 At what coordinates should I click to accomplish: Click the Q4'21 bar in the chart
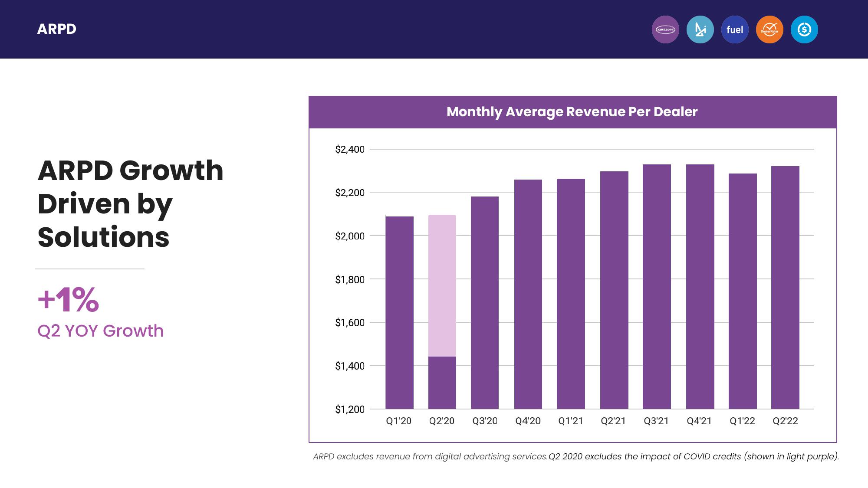coord(700,286)
